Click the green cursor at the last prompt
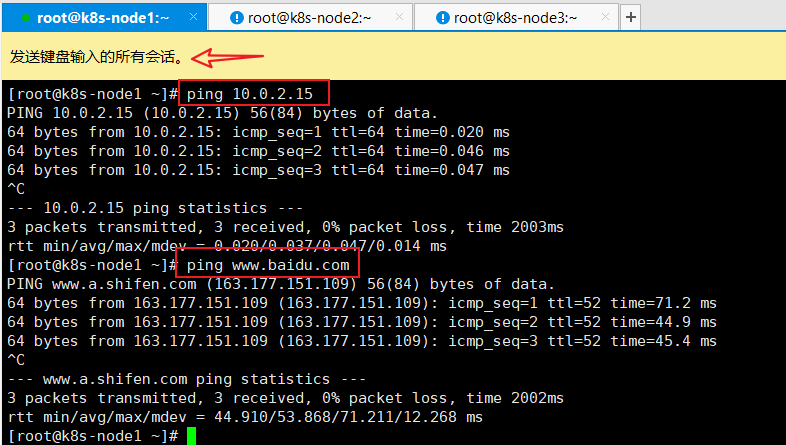 pos(191,436)
